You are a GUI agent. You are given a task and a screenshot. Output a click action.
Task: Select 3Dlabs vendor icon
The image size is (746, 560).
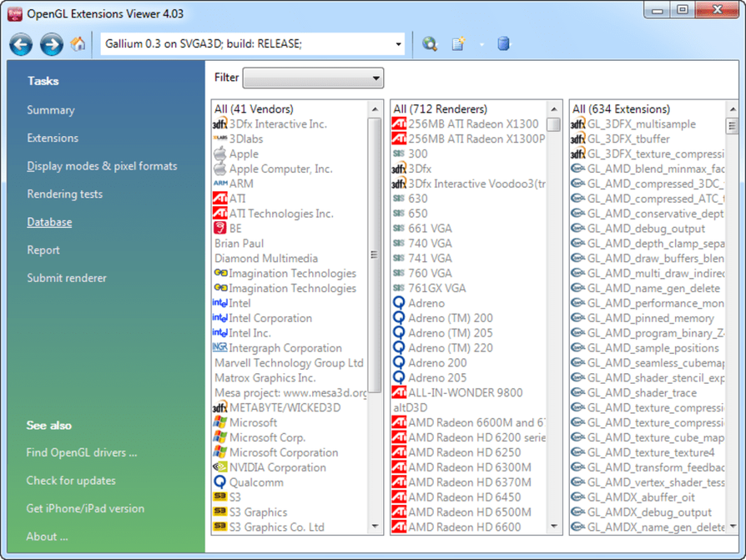pyautogui.click(x=219, y=138)
